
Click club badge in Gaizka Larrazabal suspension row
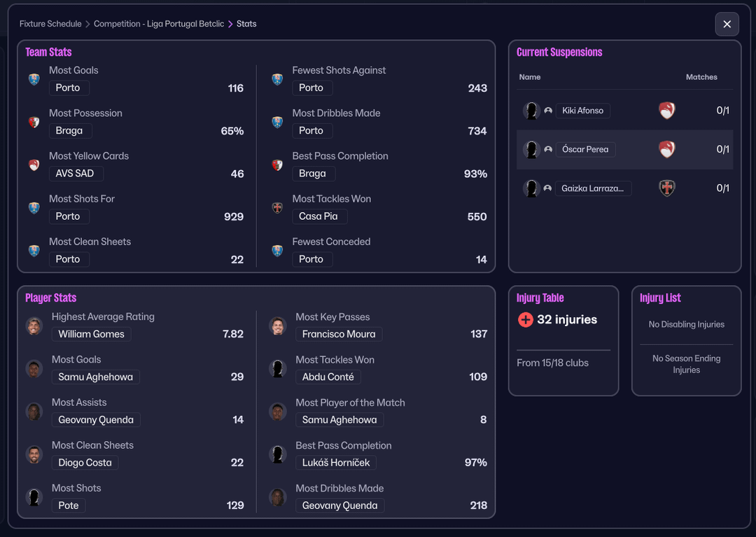[x=667, y=188]
